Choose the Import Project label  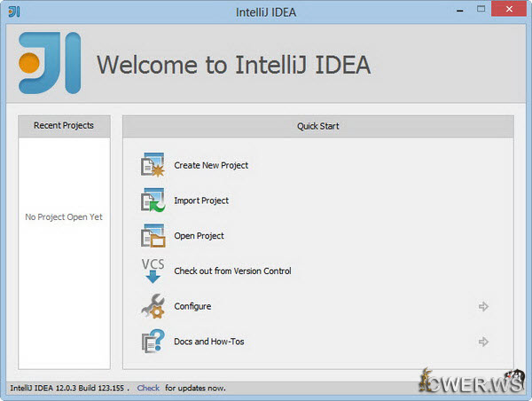point(201,200)
